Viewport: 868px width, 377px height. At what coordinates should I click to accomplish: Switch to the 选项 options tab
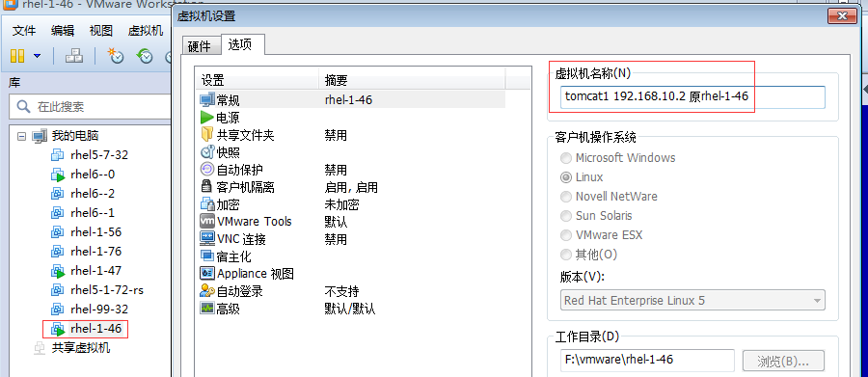pos(242,45)
